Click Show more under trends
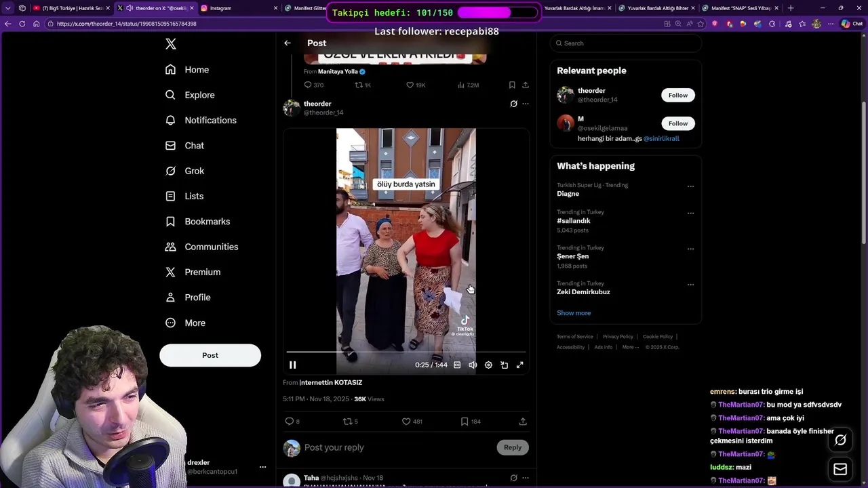This screenshot has height=488, width=868. (574, 313)
